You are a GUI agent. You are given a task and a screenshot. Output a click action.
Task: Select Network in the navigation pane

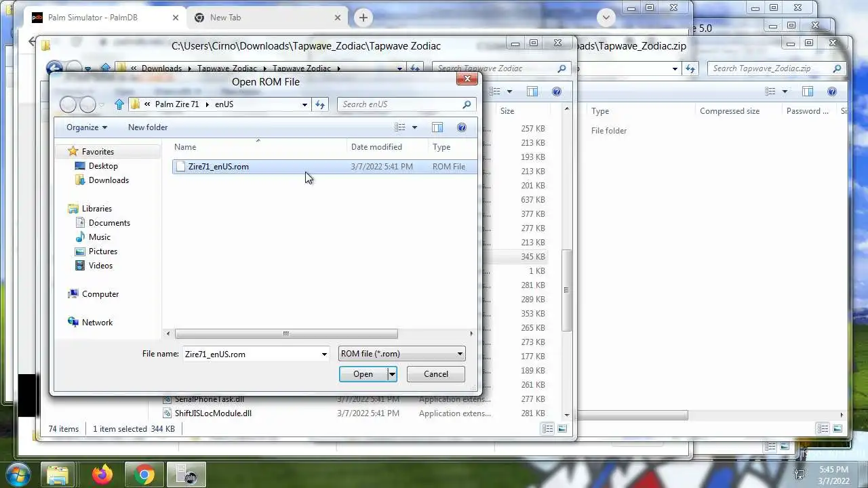97,322
